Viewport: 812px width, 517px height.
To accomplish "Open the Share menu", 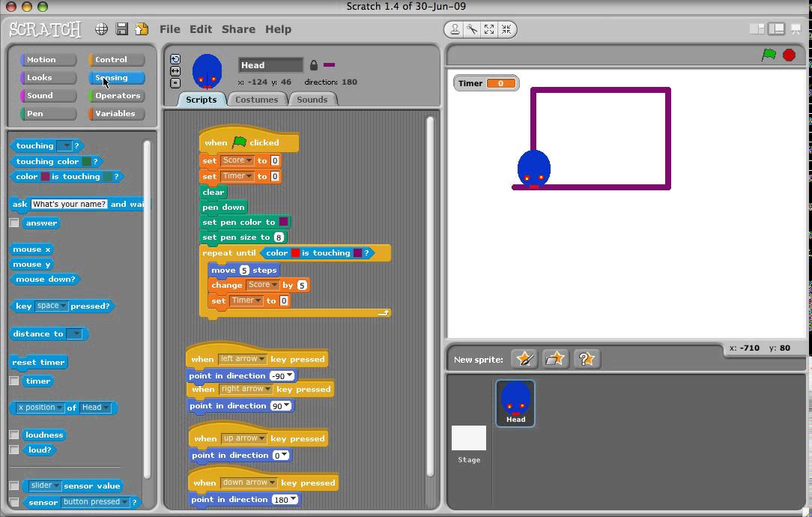I will (238, 29).
